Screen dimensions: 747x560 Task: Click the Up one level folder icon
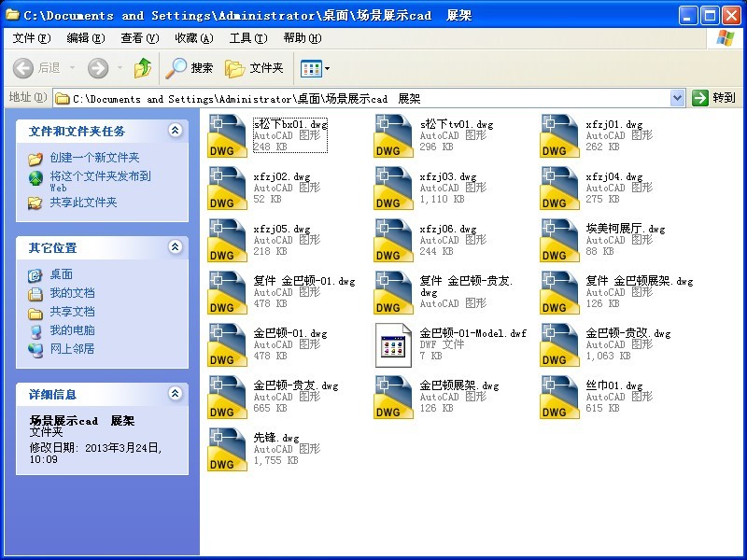point(143,68)
